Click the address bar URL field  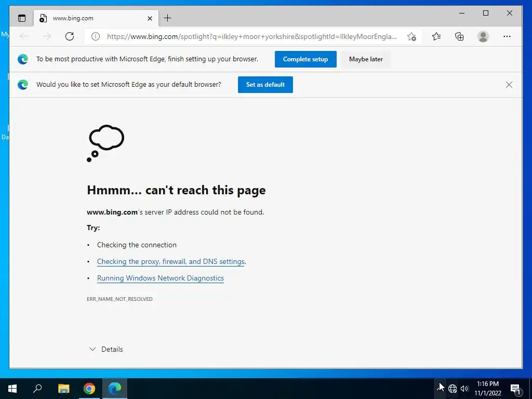(x=252, y=36)
